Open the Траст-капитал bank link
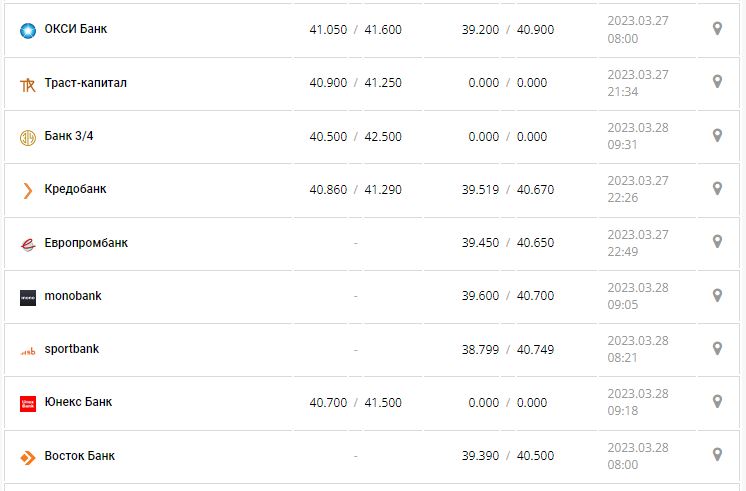Image resolution: width=746 pixels, height=491 pixels. [86, 83]
